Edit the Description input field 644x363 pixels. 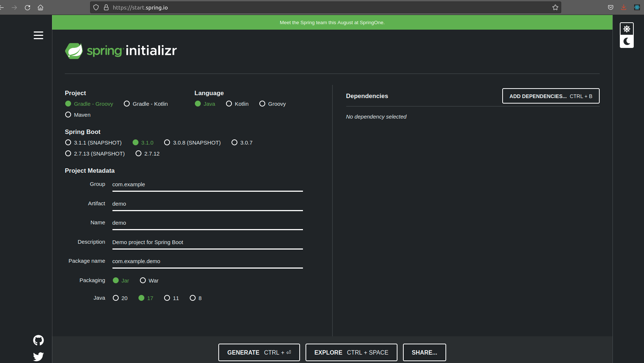pos(207,243)
